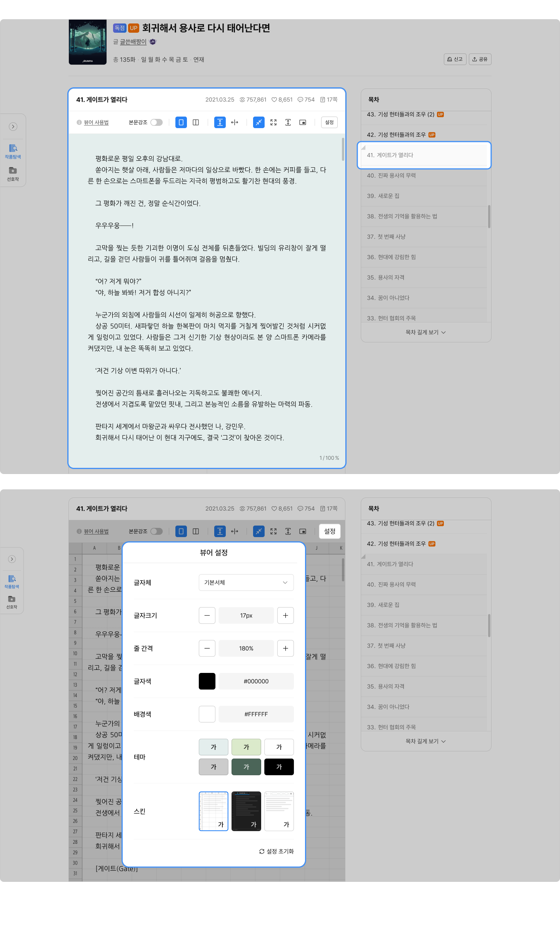560x928 pixels.
Task: Click the white 배경색 color swatch
Action: tap(207, 714)
